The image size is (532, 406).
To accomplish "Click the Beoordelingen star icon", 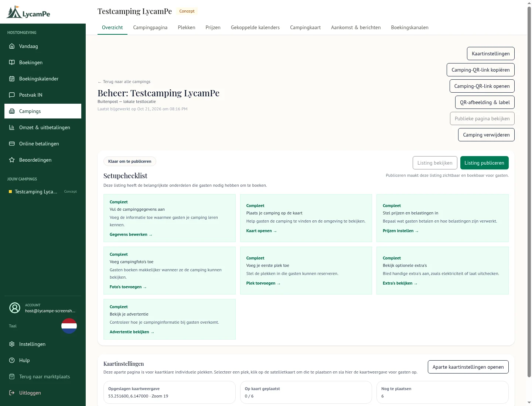I will [12, 160].
